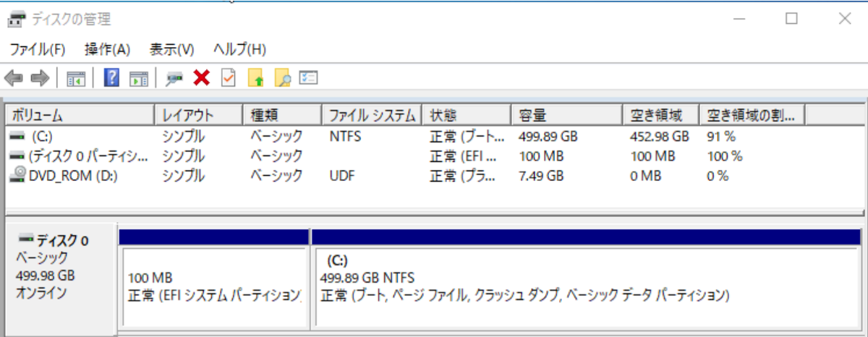Select the (ディスク 0 パーティシ... volume row
Screen dimensions: 868x337
coord(434,155)
